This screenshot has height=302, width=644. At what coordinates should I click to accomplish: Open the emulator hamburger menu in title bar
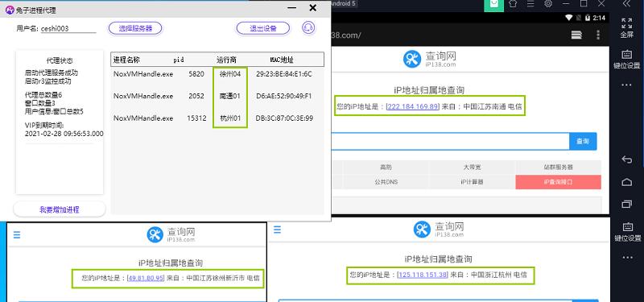tap(530, 4)
